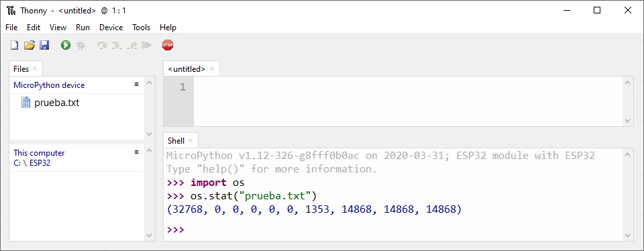Select the prueba.txt file icon
The image size is (644, 251).
point(25,102)
